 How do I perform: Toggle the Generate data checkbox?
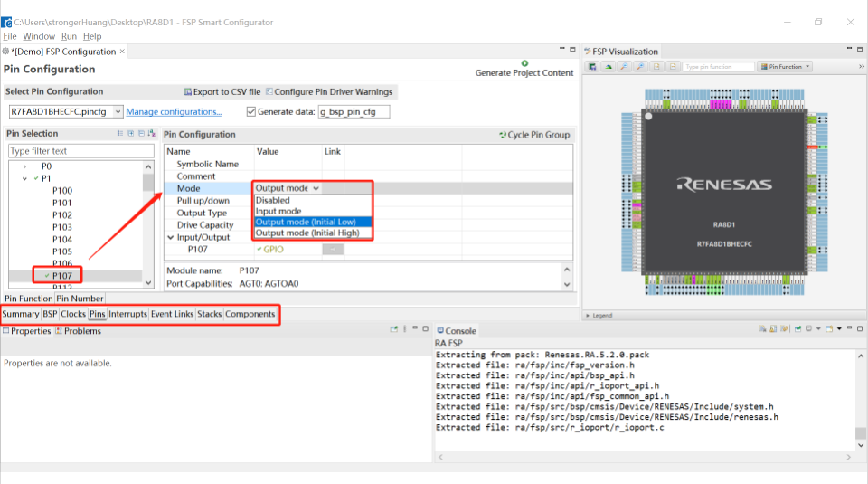(251, 112)
